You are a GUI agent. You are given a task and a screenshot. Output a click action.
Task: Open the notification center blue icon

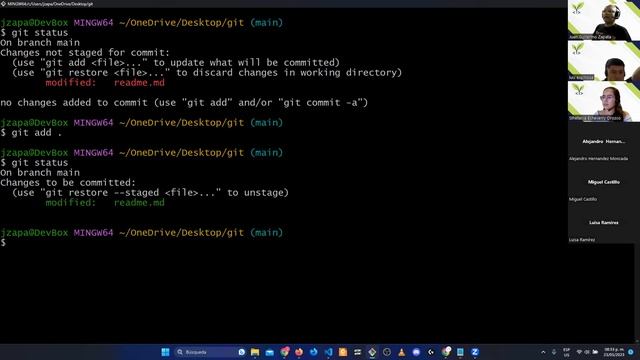point(631,352)
